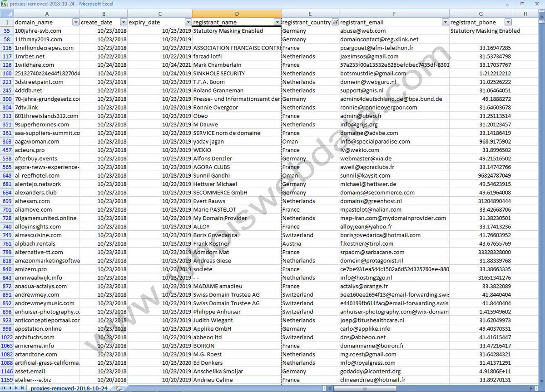545x392 pixels.
Task: Select the 3dstreetpaint.com cell
Action: tap(46, 82)
